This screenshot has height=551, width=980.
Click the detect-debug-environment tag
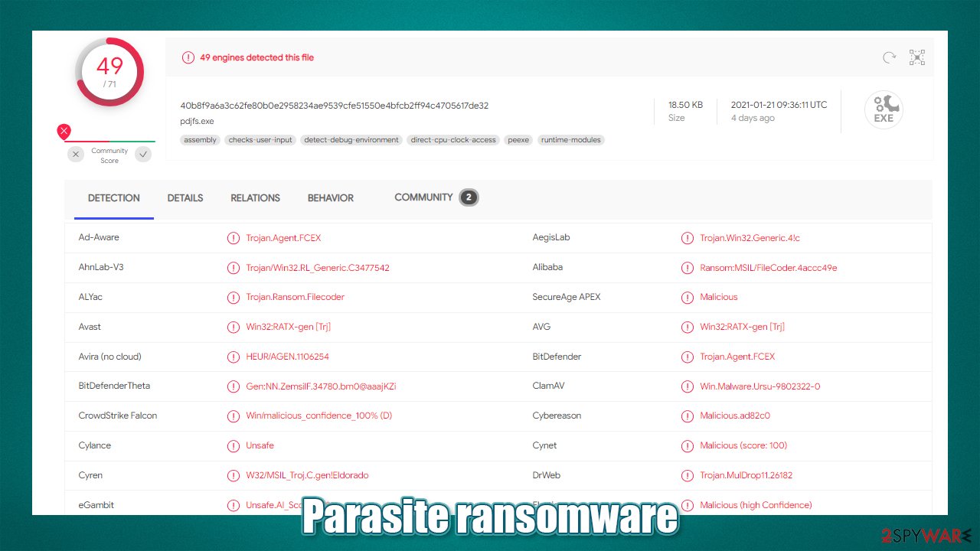click(x=351, y=140)
